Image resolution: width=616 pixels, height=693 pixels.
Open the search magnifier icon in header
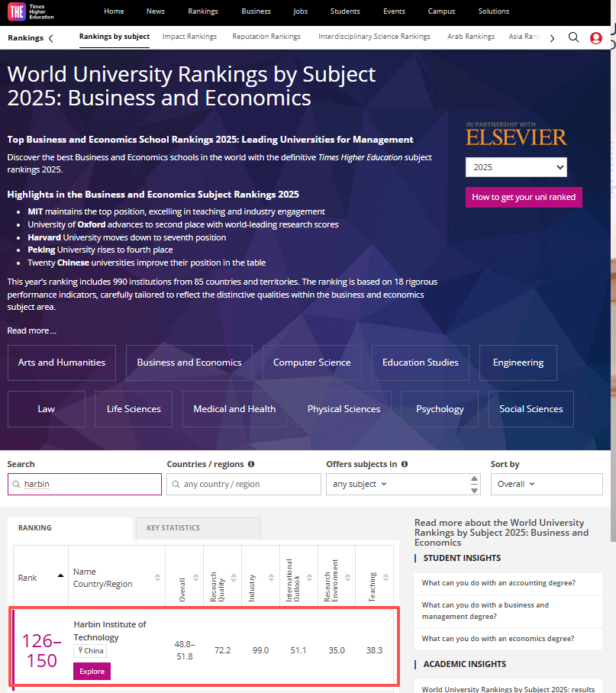tap(573, 37)
